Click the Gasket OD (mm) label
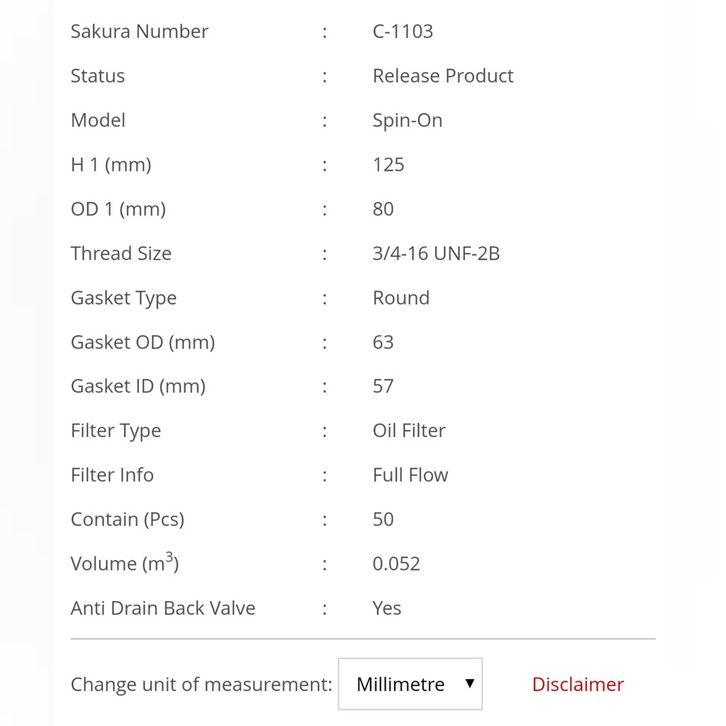Viewport: 726px width, 726px height. point(143,342)
